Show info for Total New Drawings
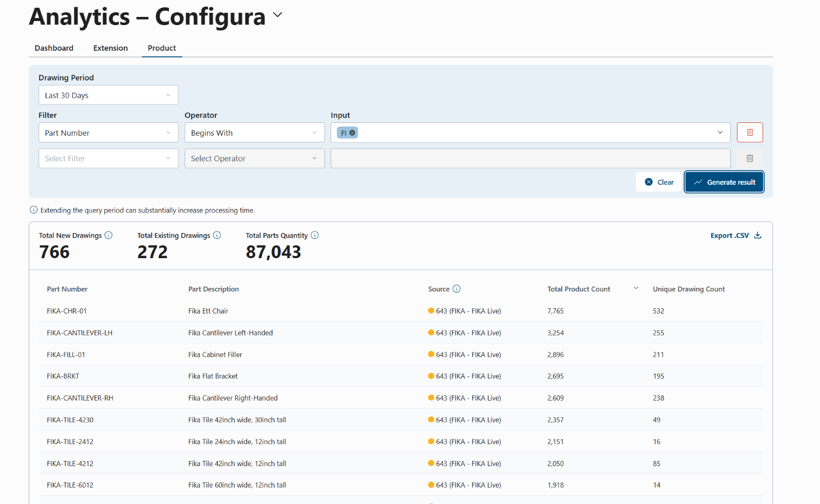The height and width of the screenshot is (504, 820). [109, 235]
